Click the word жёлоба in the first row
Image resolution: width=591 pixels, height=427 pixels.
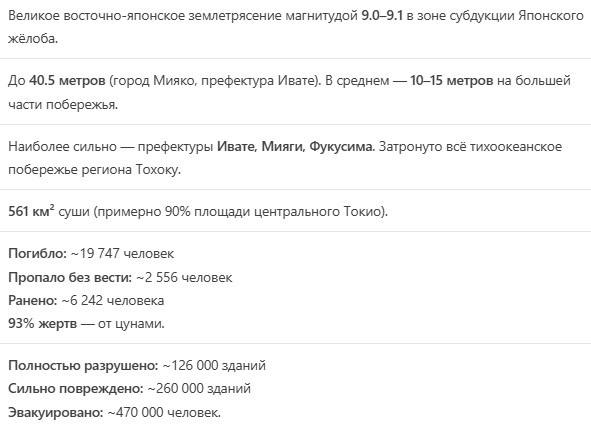(33, 39)
